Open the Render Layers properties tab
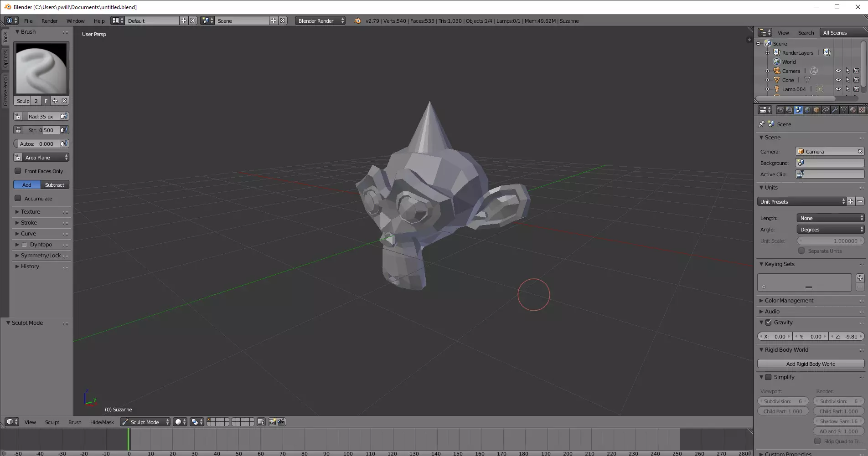Viewport: 868px width, 456px height. 789,110
